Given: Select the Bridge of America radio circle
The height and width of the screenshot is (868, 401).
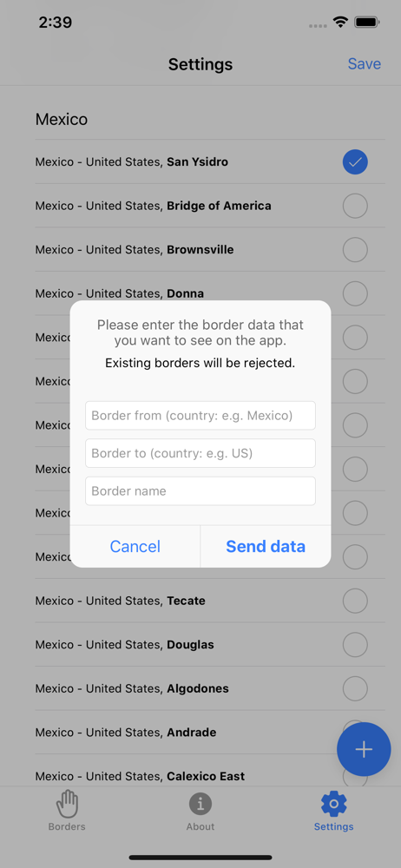Looking at the screenshot, I should point(355,206).
